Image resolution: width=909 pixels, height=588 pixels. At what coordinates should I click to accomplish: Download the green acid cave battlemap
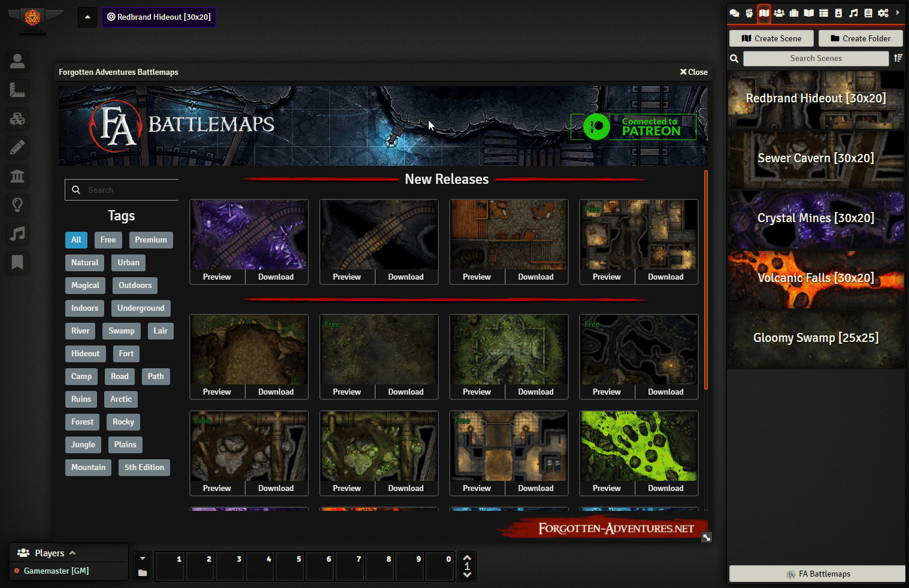click(x=665, y=489)
